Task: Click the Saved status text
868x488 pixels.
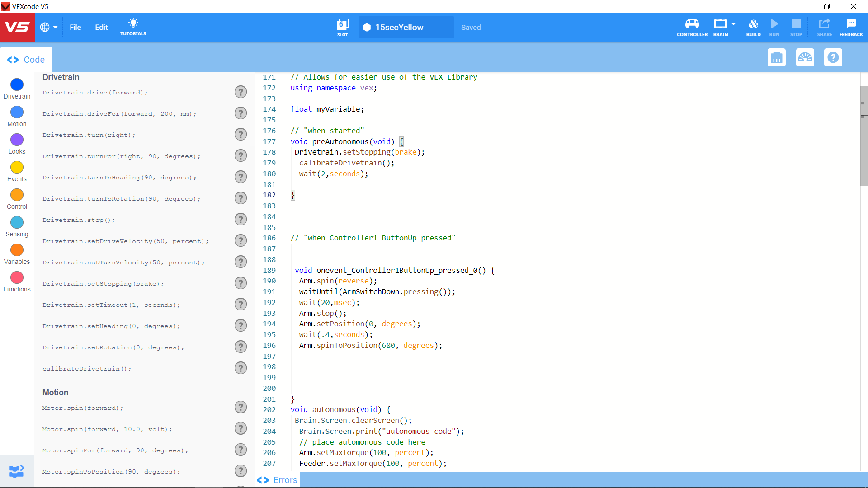Action: click(471, 27)
